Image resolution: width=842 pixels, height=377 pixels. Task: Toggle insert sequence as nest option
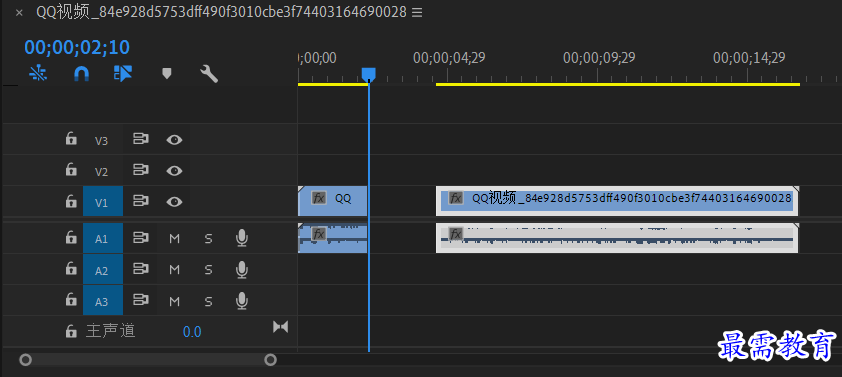click(x=38, y=73)
